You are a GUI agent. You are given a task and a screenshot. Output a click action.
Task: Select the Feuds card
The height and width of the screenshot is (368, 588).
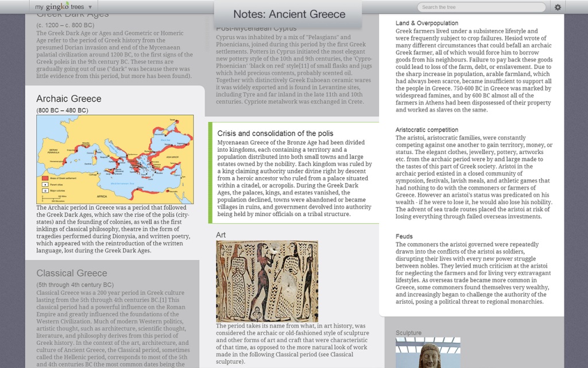(474, 269)
